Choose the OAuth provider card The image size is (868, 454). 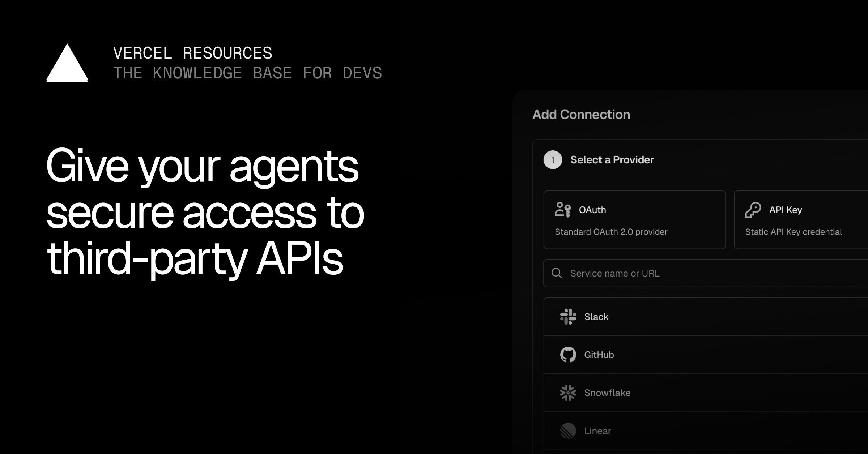(635, 220)
